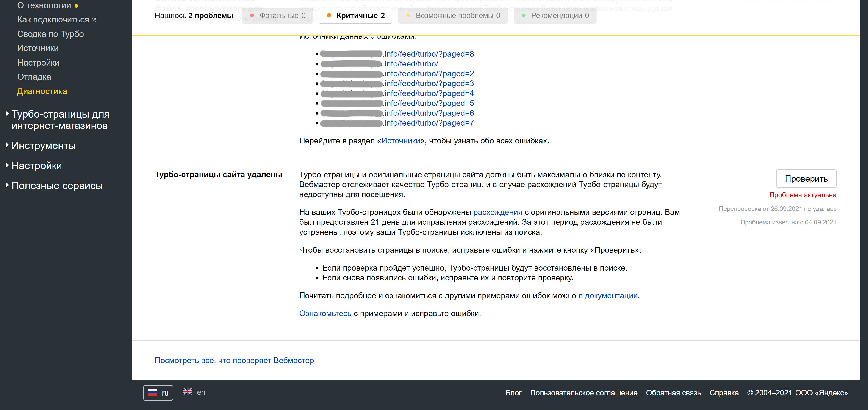
Task: Click external link icon next to 'Как подключиться'
Action: 94,20
